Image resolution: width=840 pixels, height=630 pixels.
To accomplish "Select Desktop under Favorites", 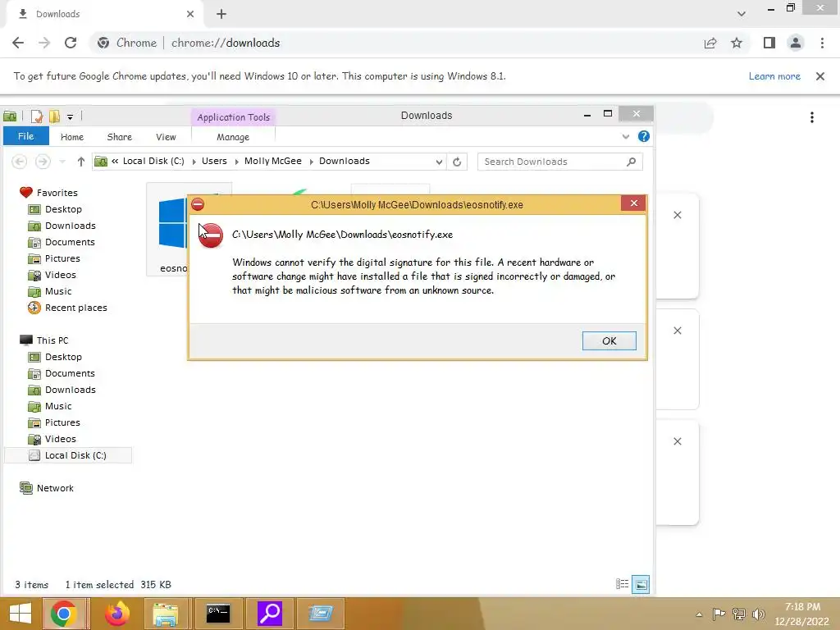I will (x=63, y=209).
